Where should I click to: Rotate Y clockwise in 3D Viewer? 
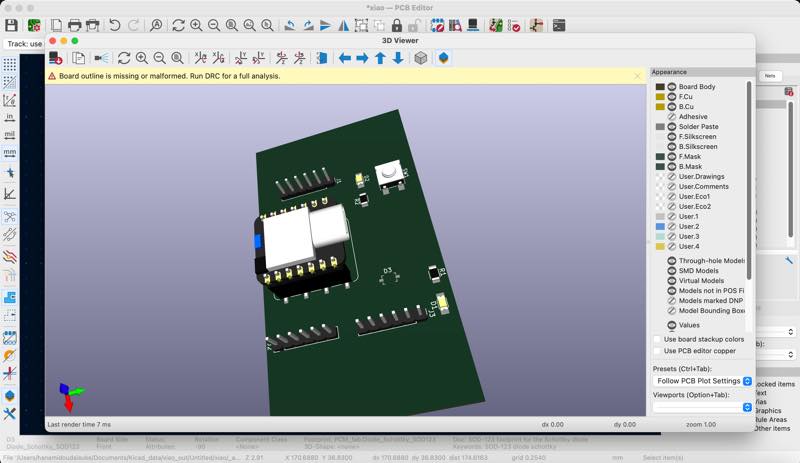(241, 58)
